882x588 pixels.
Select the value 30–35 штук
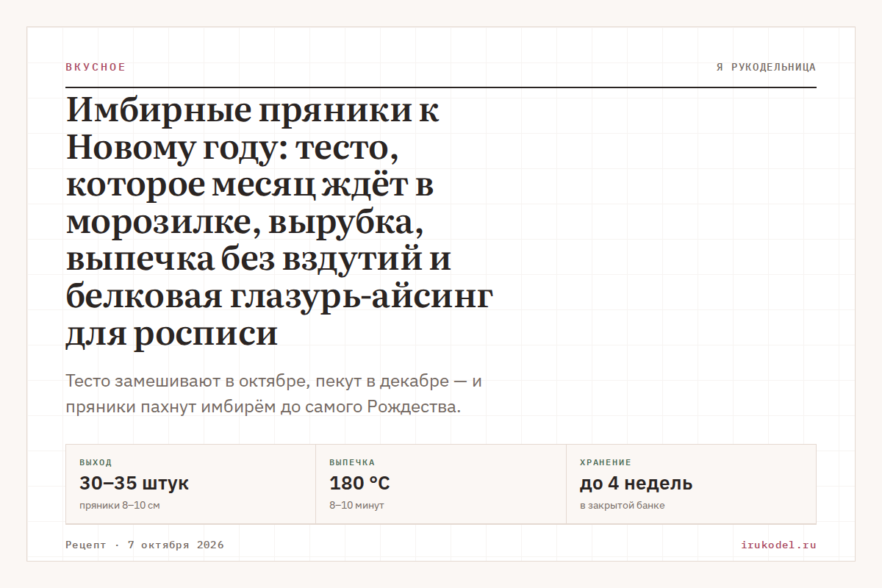tap(134, 484)
